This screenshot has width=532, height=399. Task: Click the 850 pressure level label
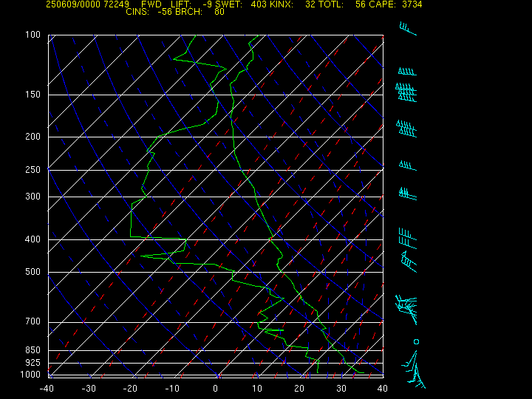(x=33, y=349)
